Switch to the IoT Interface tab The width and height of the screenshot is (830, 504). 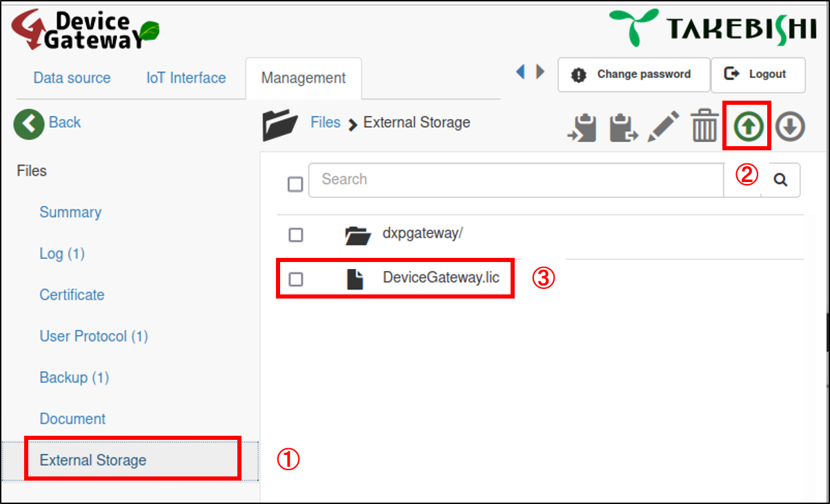(186, 78)
